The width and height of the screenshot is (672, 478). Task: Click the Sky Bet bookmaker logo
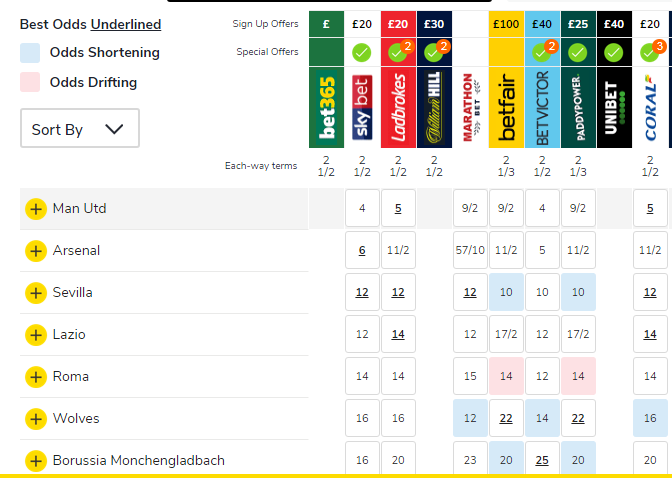[x=362, y=108]
